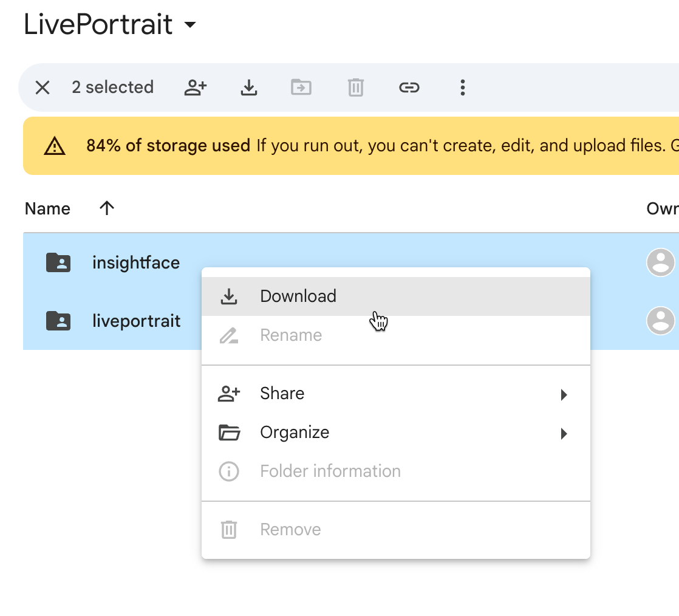Select the insightface folder name
Image resolution: width=679 pixels, height=616 pixels.
point(136,263)
